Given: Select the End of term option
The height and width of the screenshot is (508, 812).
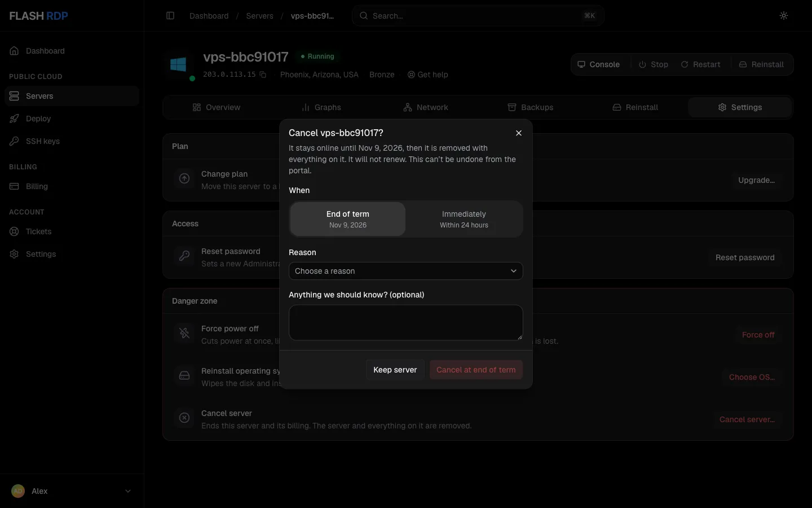Looking at the screenshot, I should [348, 219].
